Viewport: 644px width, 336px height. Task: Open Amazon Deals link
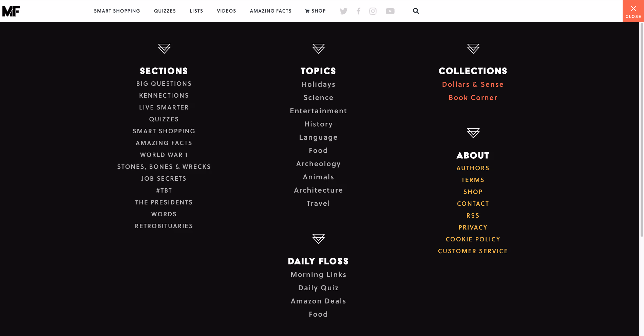[318, 301]
